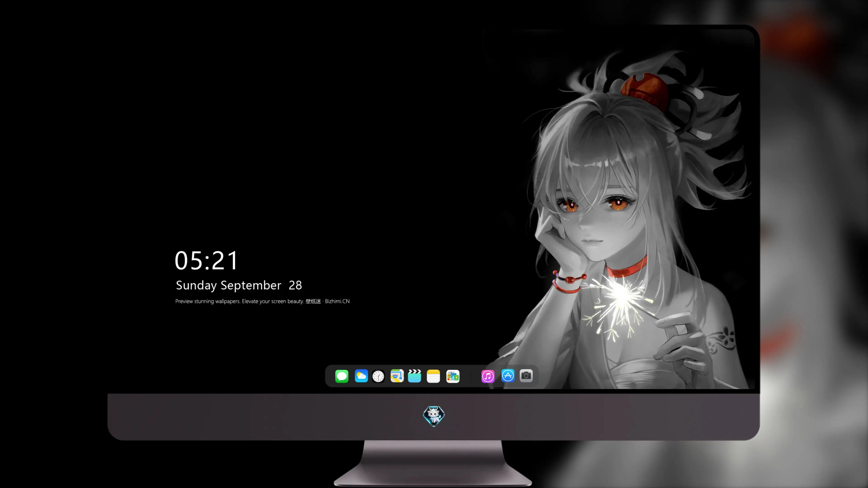Open the yellow Notes app in the dock
Image resolution: width=868 pixels, height=488 pixels.
(433, 376)
